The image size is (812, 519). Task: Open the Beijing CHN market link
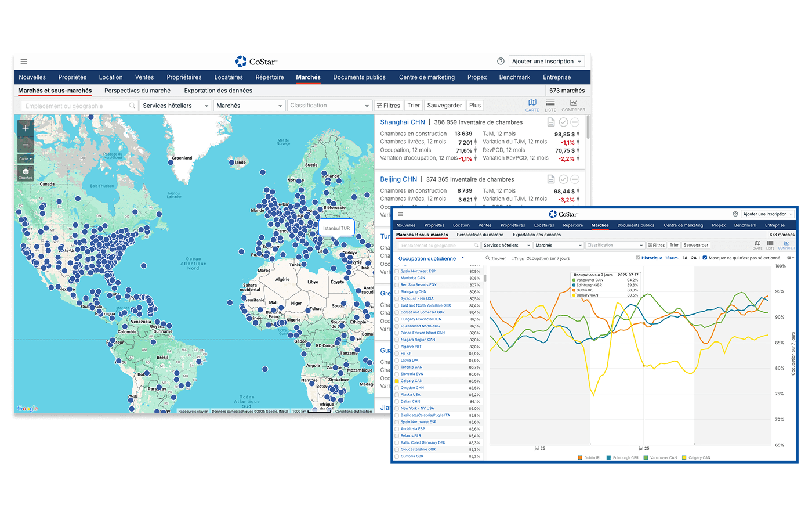point(398,179)
